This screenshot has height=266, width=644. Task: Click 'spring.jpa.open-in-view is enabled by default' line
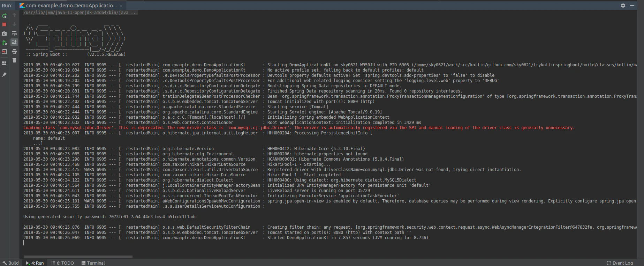tap(330, 201)
